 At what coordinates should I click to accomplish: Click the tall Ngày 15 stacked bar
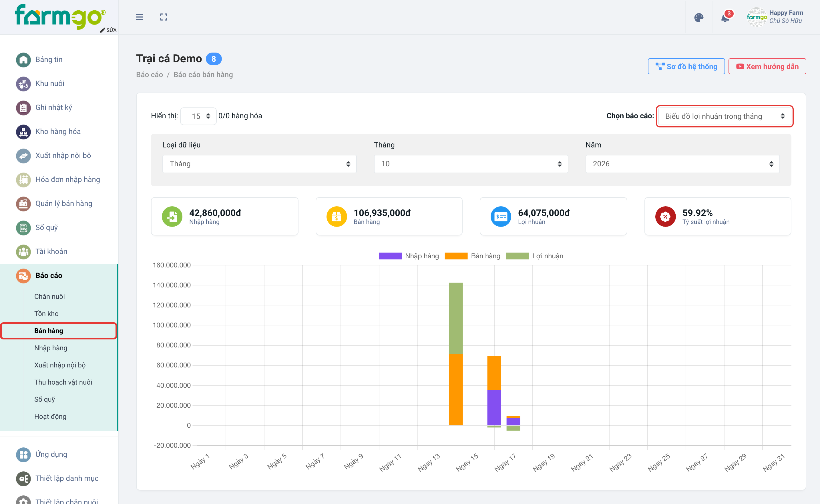455,354
